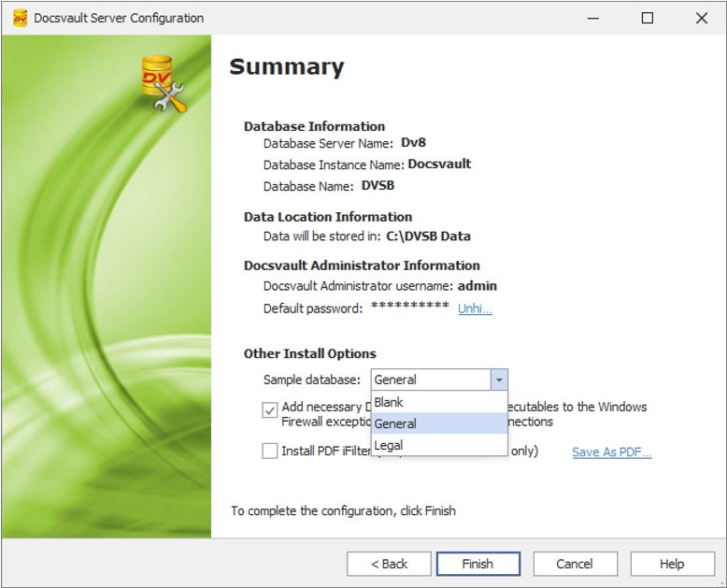Click the Sample database combo box field
This screenshot has height=588, width=727.
439,380
